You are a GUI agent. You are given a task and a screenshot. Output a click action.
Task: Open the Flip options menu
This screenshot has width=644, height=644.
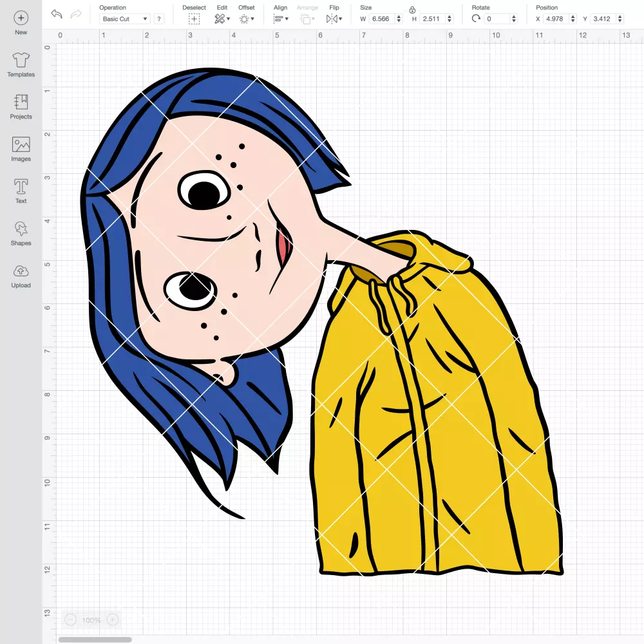pos(334,19)
